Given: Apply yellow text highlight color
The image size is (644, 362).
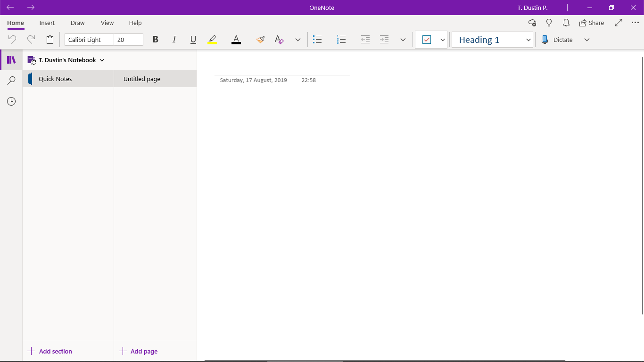Looking at the screenshot, I should pyautogui.click(x=212, y=40).
